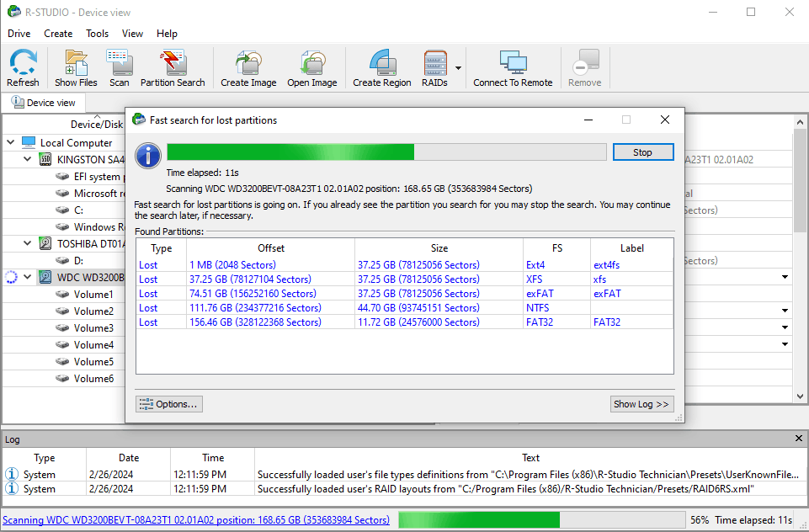Click the Local Computer icon in tree

(x=29, y=142)
